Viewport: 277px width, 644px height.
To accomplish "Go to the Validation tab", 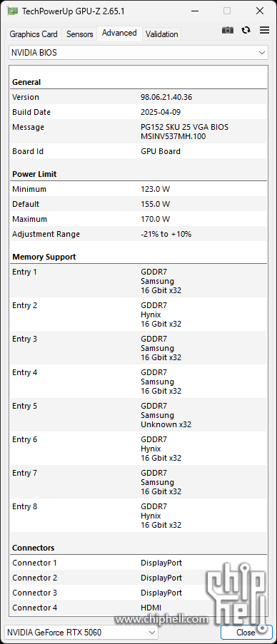I will pyautogui.click(x=162, y=34).
